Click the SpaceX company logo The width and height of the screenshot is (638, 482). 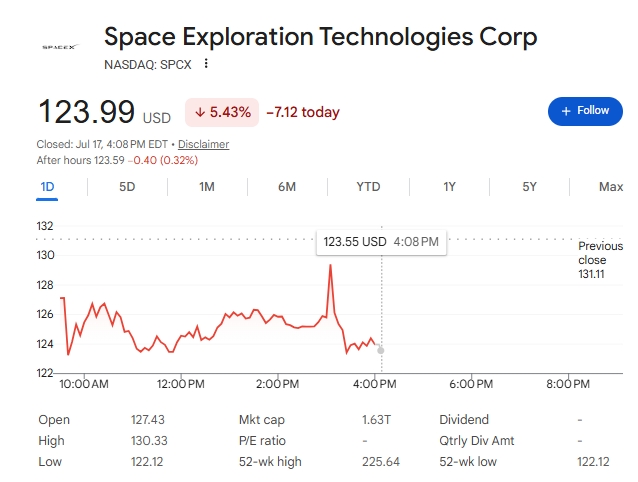coord(60,47)
